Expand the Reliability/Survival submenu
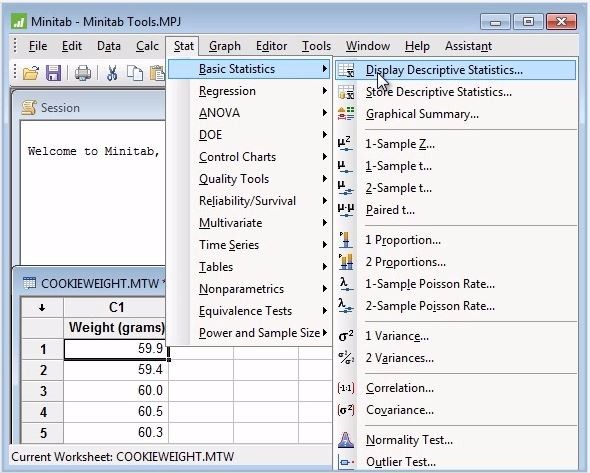Image resolution: width=590 pixels, height=473 pixels. click(249, 201)
